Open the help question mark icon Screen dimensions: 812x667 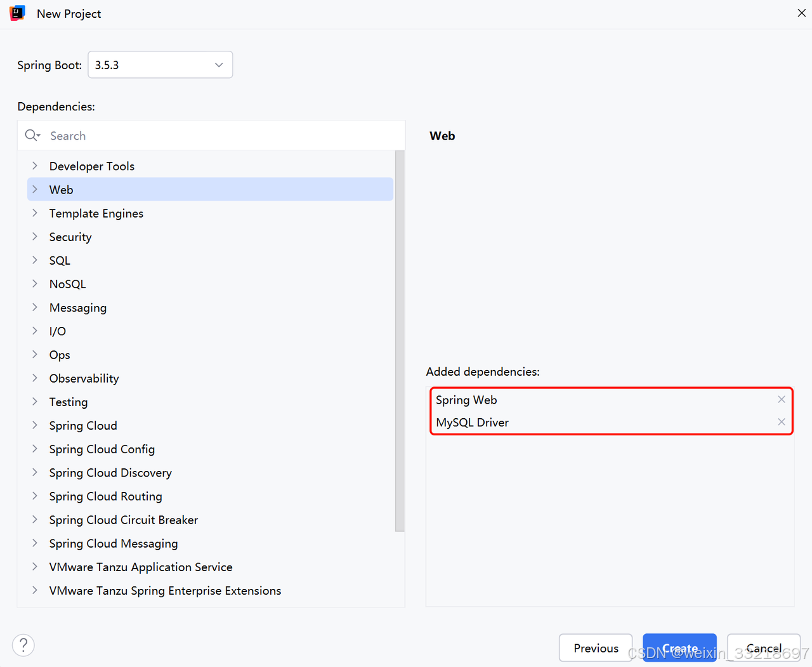(23, 645)
